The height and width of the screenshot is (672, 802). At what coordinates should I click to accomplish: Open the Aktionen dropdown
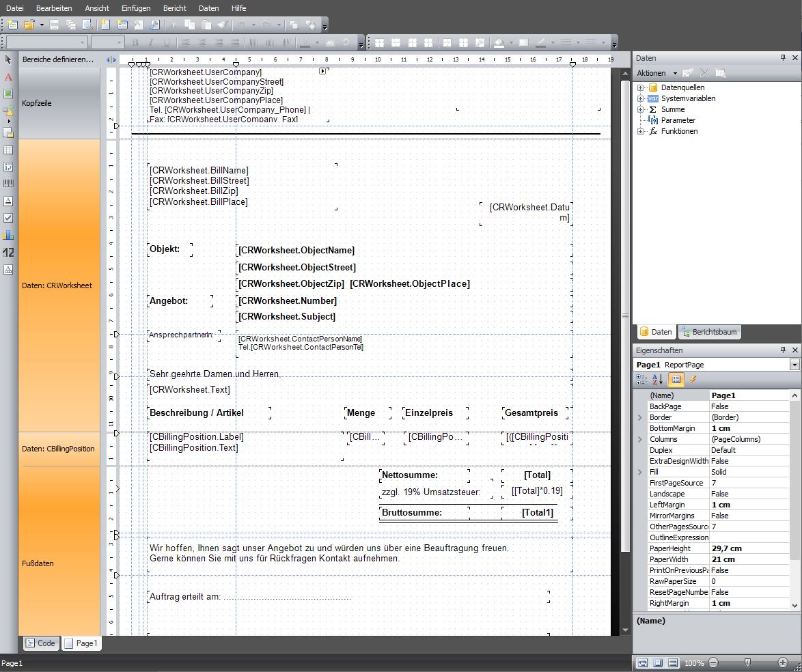[x=656, y=73]
